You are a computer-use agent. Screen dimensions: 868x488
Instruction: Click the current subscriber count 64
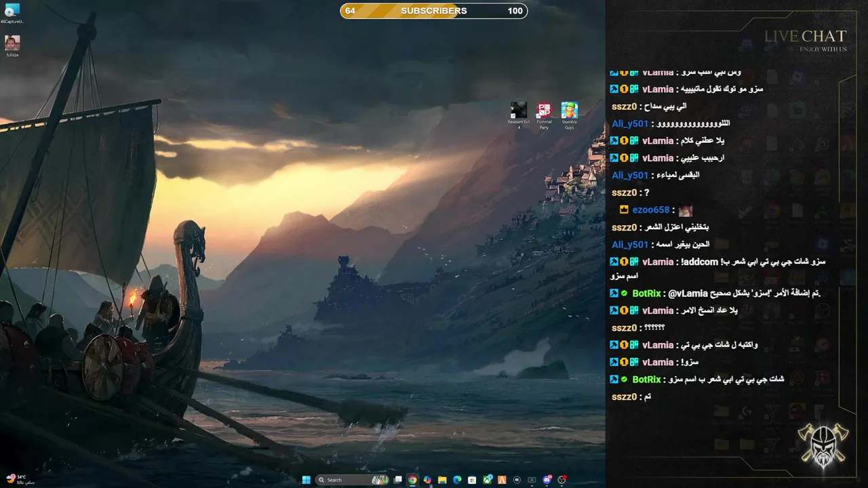[x=350, y=11]
